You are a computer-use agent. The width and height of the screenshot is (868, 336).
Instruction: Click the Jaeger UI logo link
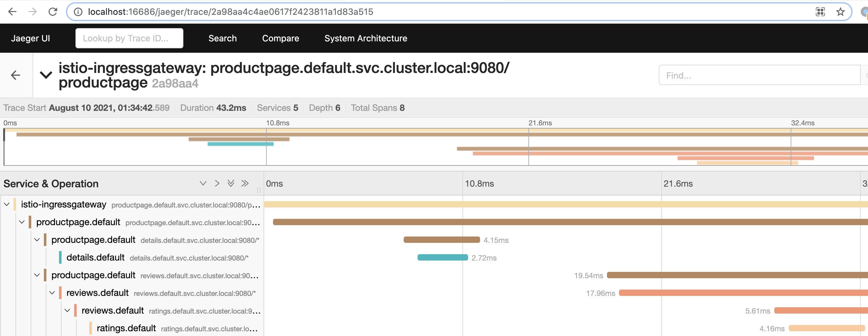pos(30,39)
